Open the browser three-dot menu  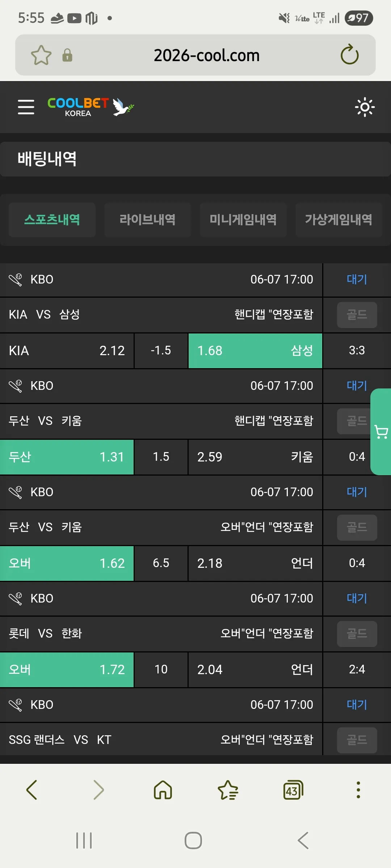coord(358,790)
